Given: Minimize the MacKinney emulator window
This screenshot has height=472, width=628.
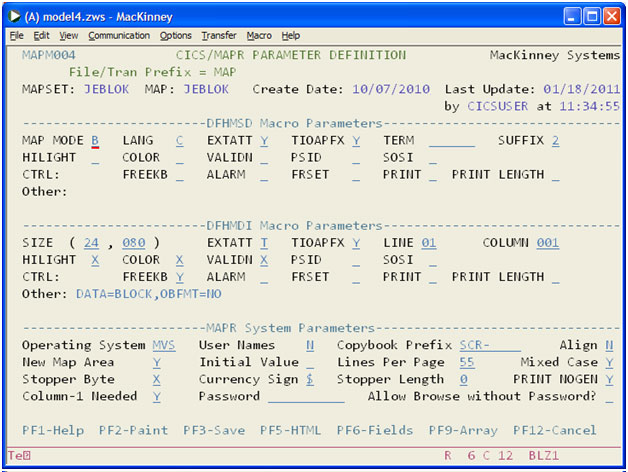Looking at the screenshot, I should pyautogui.click(x=572, y=17).
